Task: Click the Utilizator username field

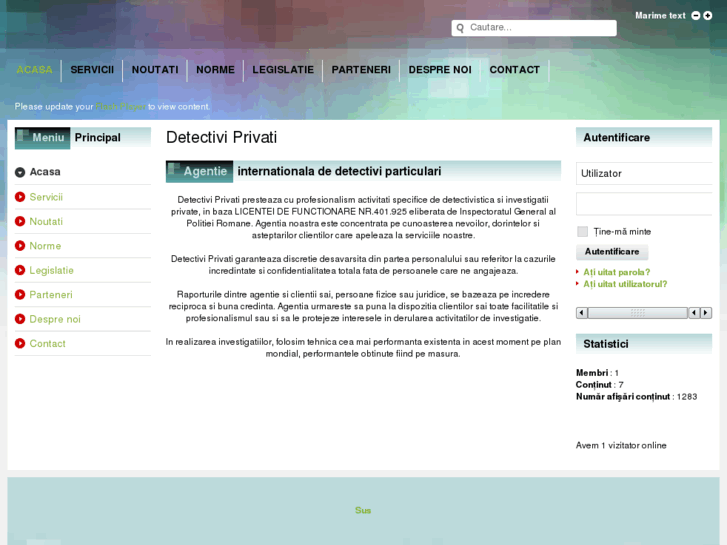Action: pos(644,173)
